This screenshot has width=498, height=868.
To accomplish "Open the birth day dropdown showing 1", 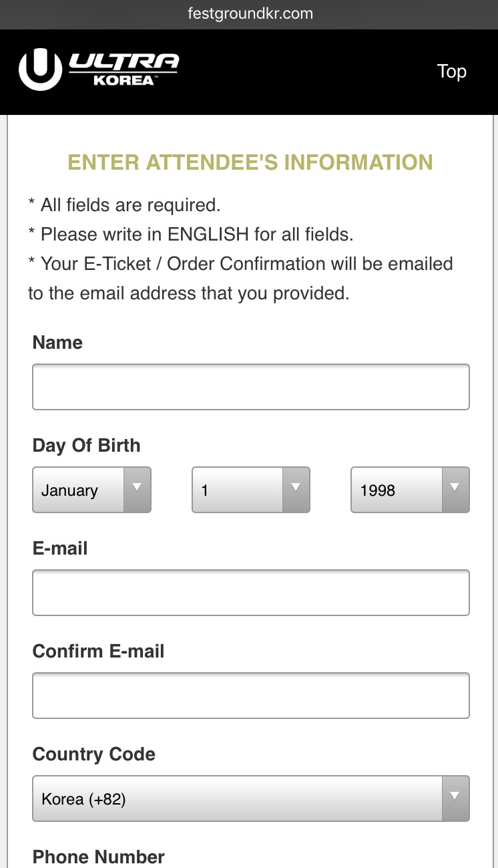I will [x=251, y=490].
